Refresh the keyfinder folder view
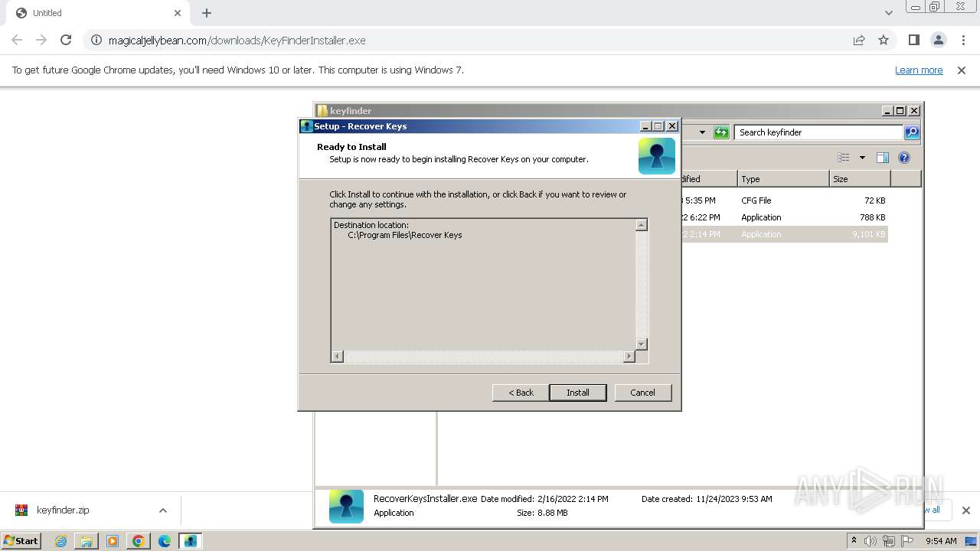 point(721,132)
